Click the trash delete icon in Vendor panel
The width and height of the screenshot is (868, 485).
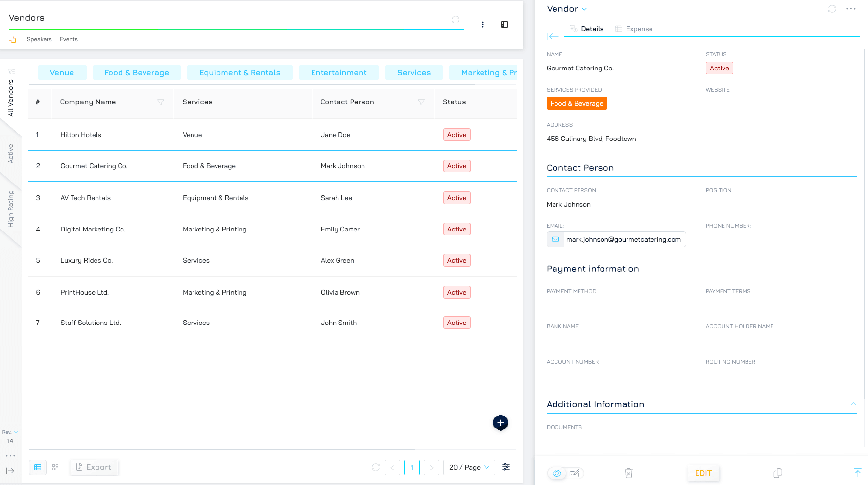click(x=628, y=473)
